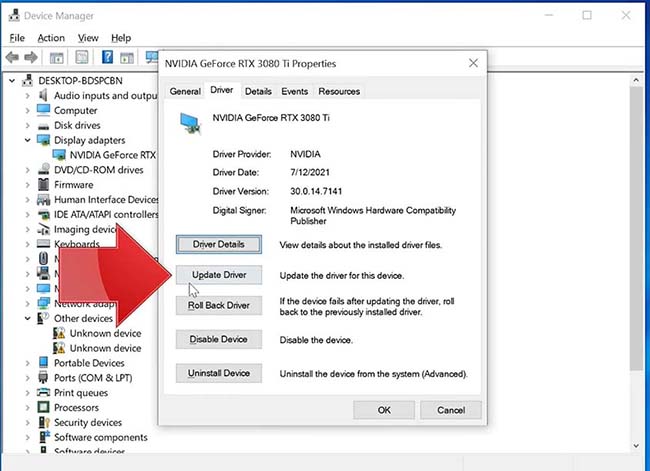Click the Print queues printer icon
650x471 pixels.
point(43,392)
